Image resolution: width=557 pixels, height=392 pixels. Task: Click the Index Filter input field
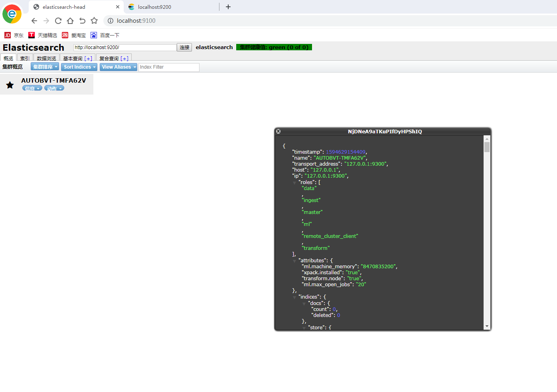[169, 67]
